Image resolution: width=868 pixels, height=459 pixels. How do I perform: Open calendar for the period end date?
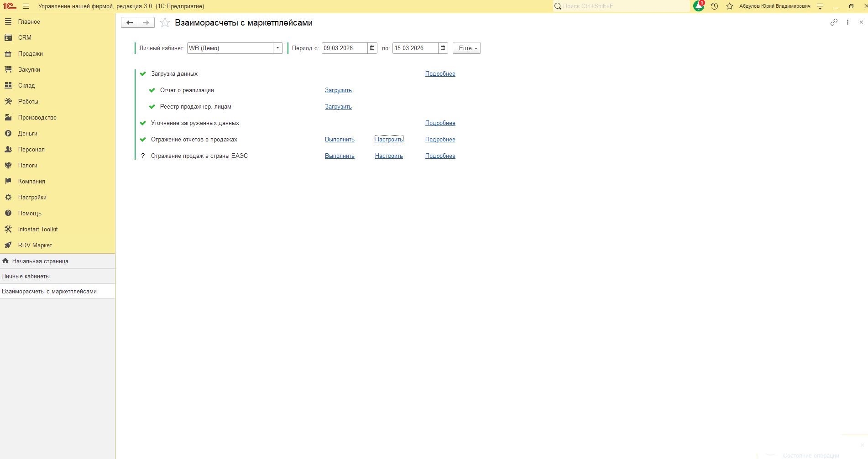(443, 48)
